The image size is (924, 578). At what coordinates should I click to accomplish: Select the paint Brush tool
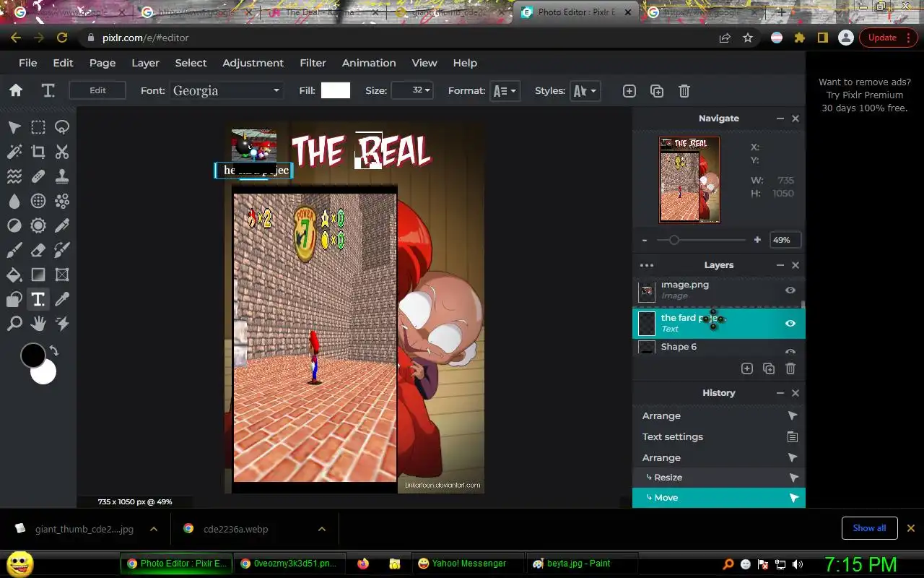click(14, 250)
